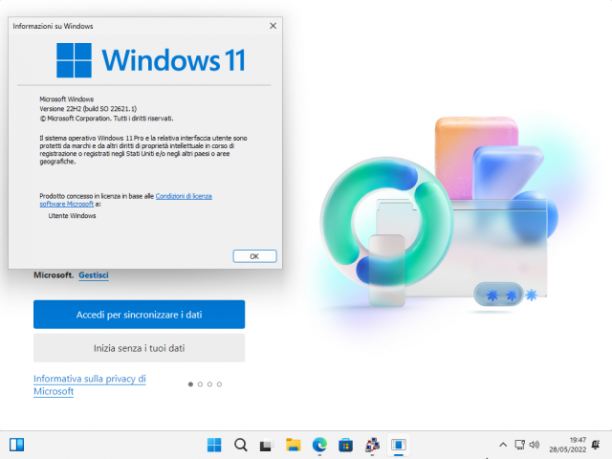The height and width of the screenshot is (459, 612).
Task: Open the notifications bell icon
Action: pyautogui.click(x=596, y=445)
